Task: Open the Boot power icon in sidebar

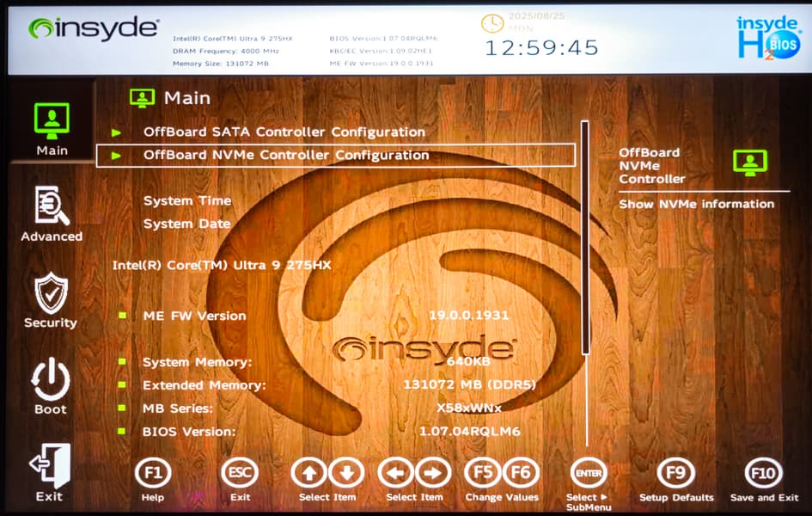Action: click(50, 379)
